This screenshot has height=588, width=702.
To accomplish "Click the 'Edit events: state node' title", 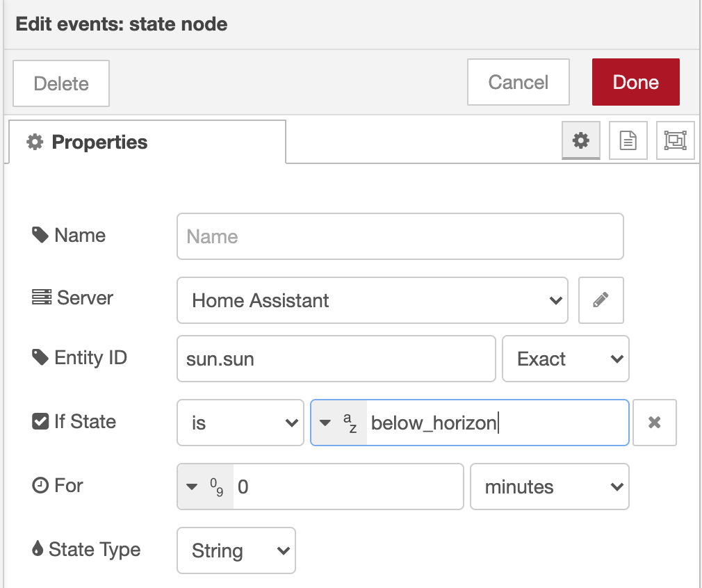I will [x=122, y=24].
